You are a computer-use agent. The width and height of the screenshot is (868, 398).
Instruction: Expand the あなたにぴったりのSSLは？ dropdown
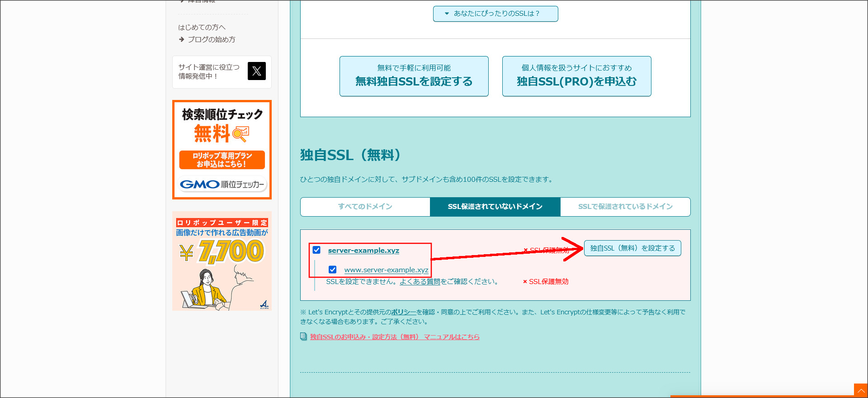495,14
